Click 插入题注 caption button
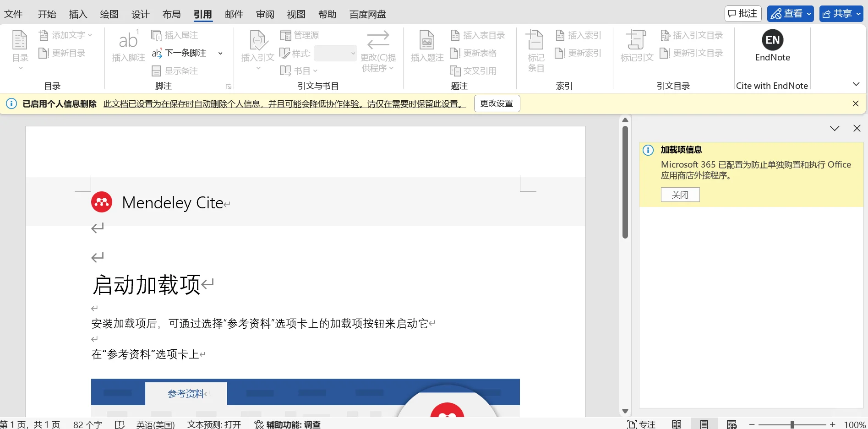Image resolution: width=868 pixels, height=429 pixels. click(427, 46)
